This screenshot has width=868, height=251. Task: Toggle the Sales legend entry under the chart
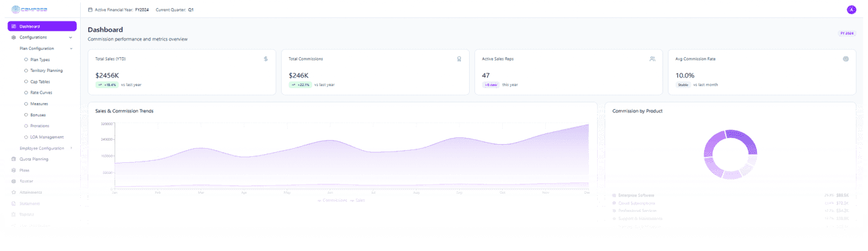(358, 200)
